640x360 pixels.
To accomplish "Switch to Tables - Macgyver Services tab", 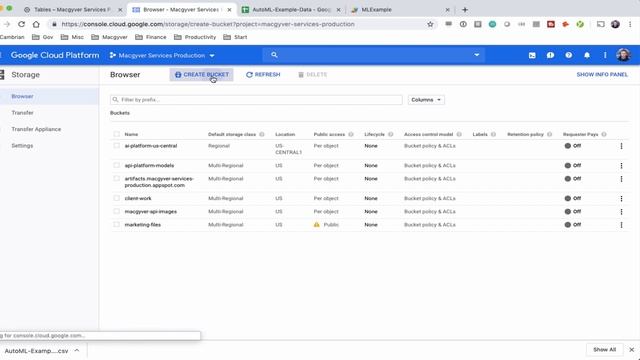I will point(72,9).
